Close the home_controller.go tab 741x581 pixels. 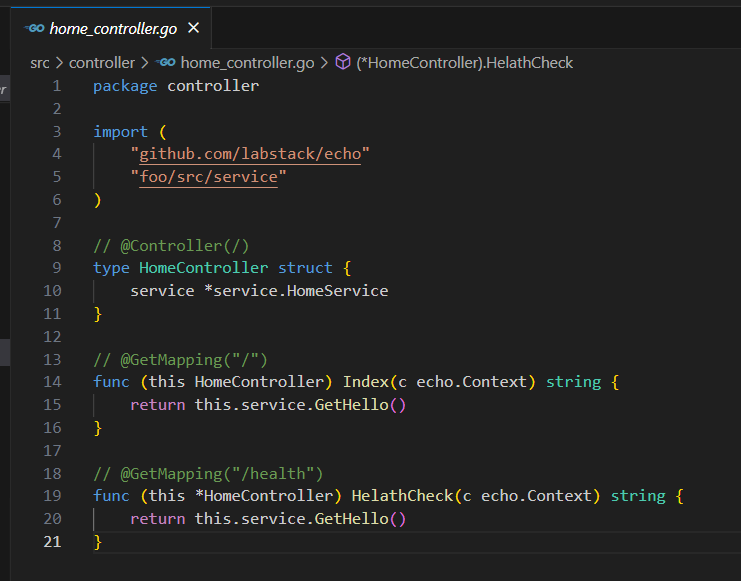194,29
